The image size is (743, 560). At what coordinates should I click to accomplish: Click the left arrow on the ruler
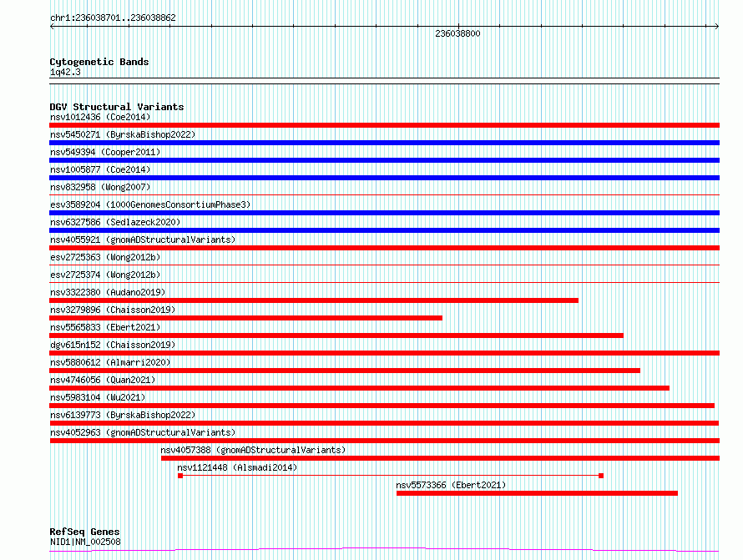(52, 27)
